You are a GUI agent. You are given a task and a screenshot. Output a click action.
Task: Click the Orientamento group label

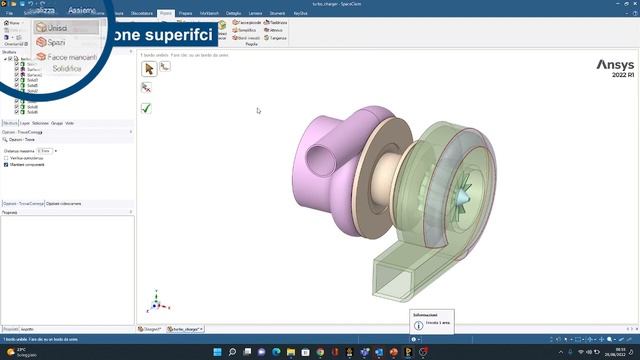(x=16, y=44)
